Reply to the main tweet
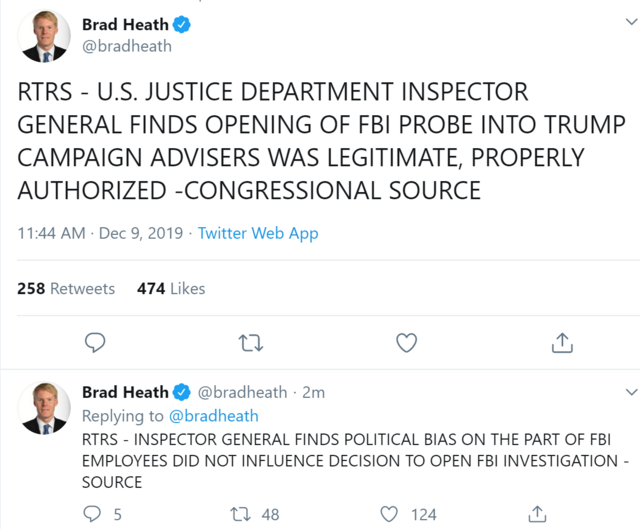Image resolution: width=640 pixels, height=529 pixels. pos(94,343)
